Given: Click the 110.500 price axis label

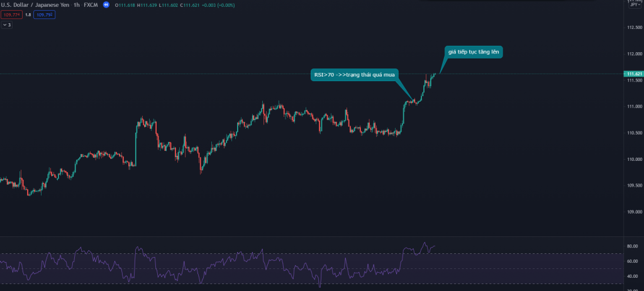Looking at the screenshot, I should (635, 133).
